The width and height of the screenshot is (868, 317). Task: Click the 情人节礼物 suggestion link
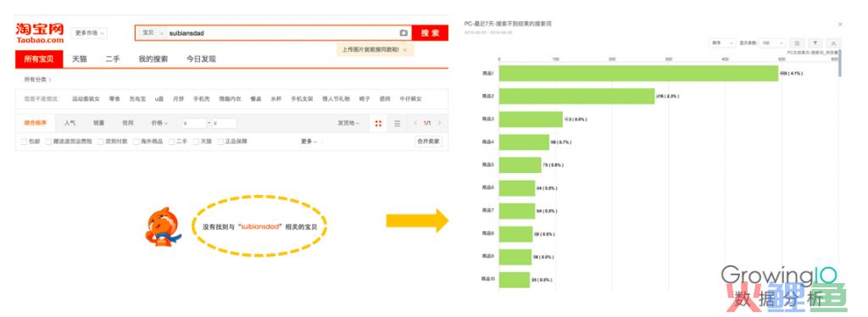(336, 99)
